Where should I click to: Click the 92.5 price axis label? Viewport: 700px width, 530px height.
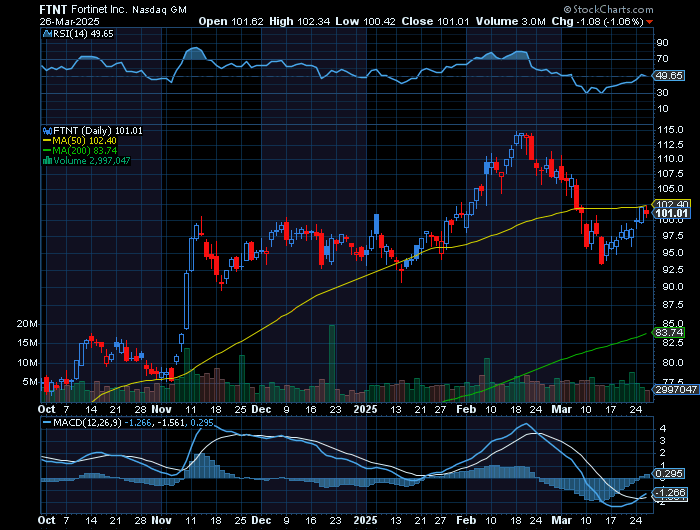[x=673, y=270]
